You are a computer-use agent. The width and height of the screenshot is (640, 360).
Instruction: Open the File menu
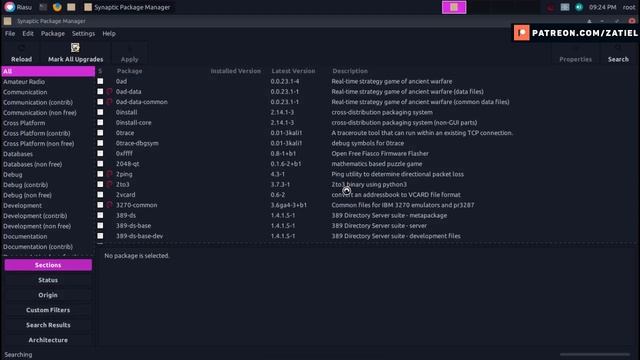(10, 33)
